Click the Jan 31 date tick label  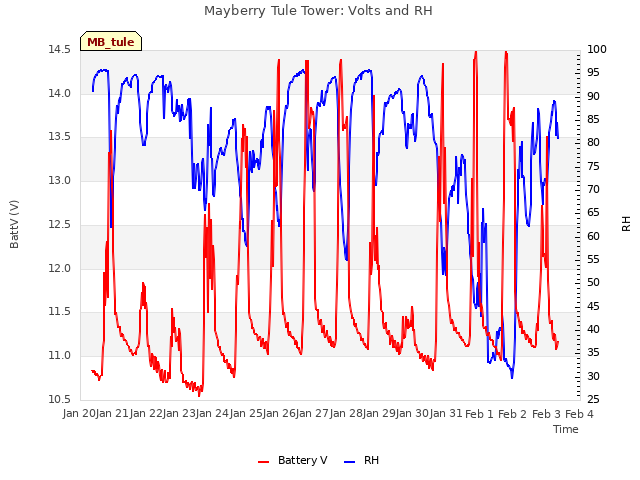click(448, 414)
